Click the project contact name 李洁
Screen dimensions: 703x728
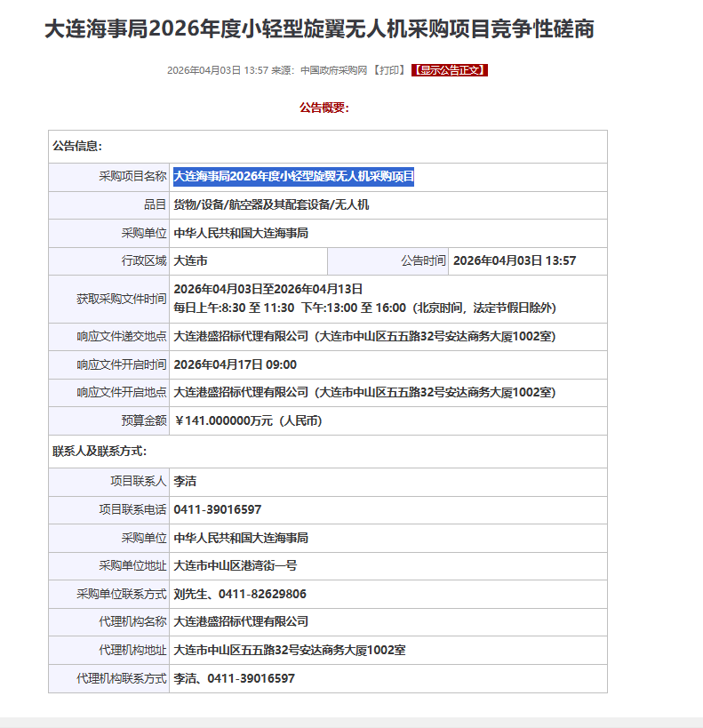(x=185, y=482)
